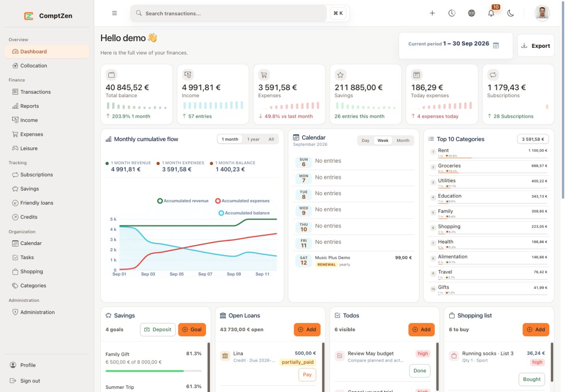
Task: Click the Expenses cart sidebar icon
Action: [x=15, y=134]
